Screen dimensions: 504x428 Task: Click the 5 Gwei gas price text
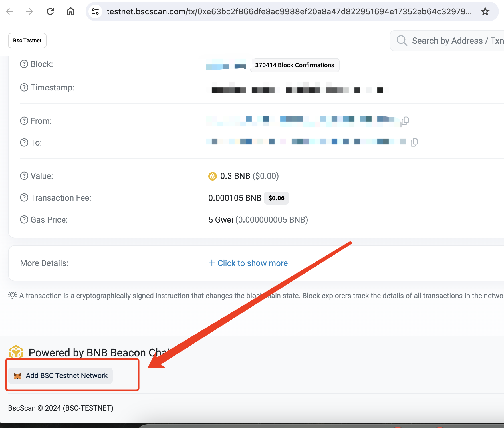(221, 220)
